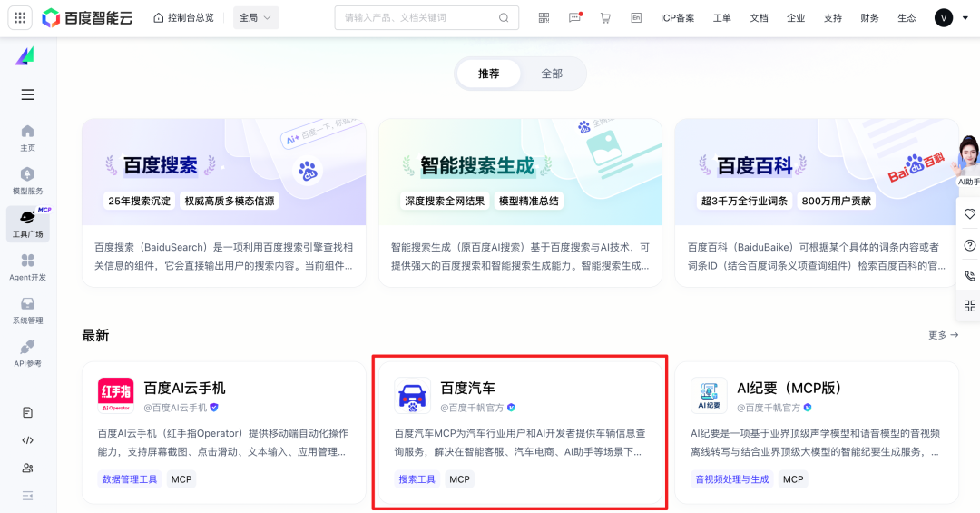Open the AI助手 avatar
Screen dimensions: 980x513
967,161
